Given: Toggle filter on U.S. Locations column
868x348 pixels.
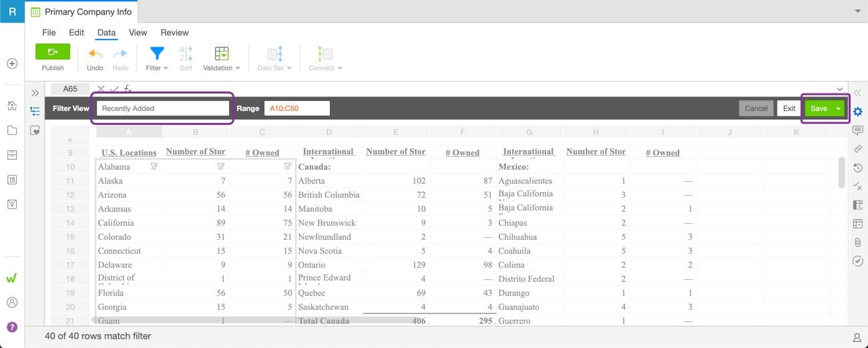Looking at the screenshot, I should click(154, 166).
